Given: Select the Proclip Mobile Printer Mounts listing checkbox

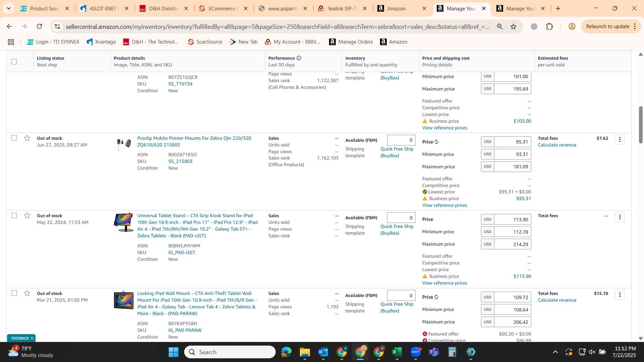Looking at the screenshot, I should tap(14, 138).
